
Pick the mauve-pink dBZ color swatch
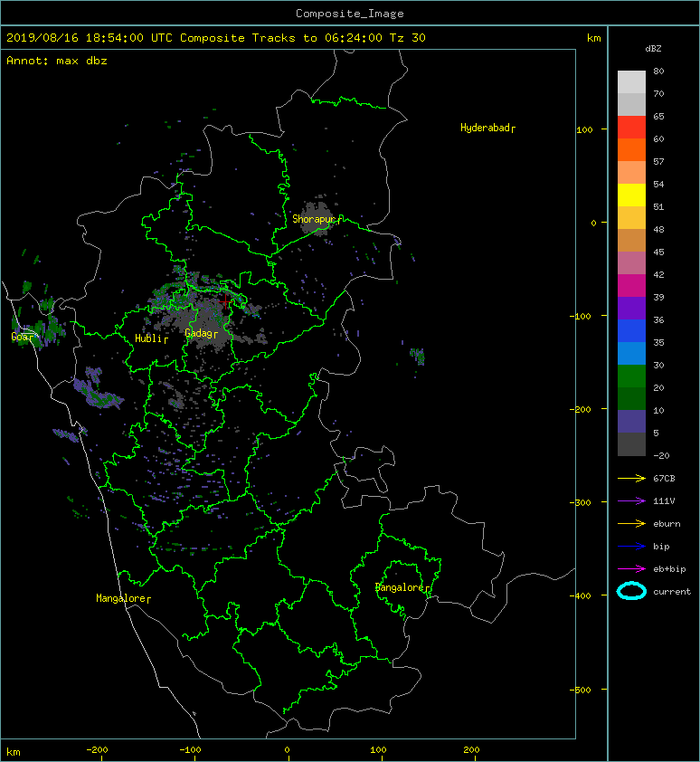[631, 263]
